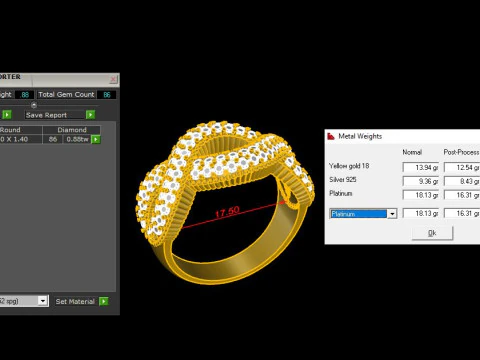Click the selected-metal Post-Process field beside dropdown
The width and height of the screenshot is (480, 360).
pos(462,213)
